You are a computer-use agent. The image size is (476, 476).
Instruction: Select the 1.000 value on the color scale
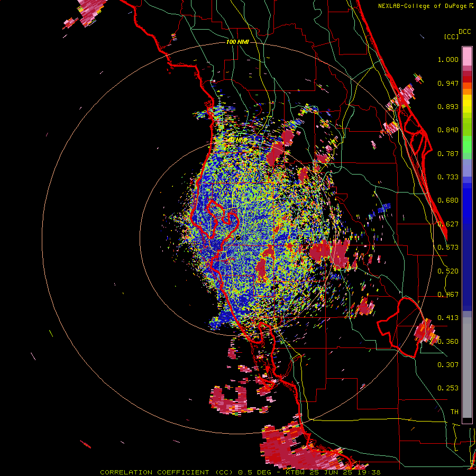448,59
